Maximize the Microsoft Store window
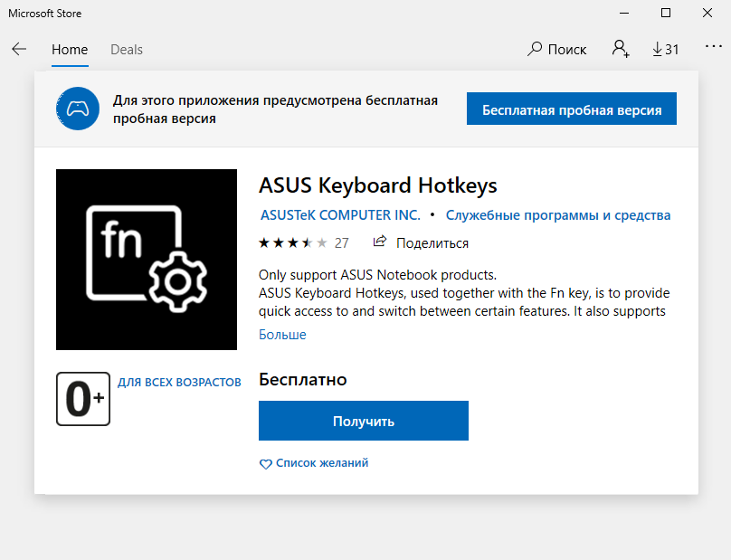This screenshot has height=560, width=731. point(666,13)
